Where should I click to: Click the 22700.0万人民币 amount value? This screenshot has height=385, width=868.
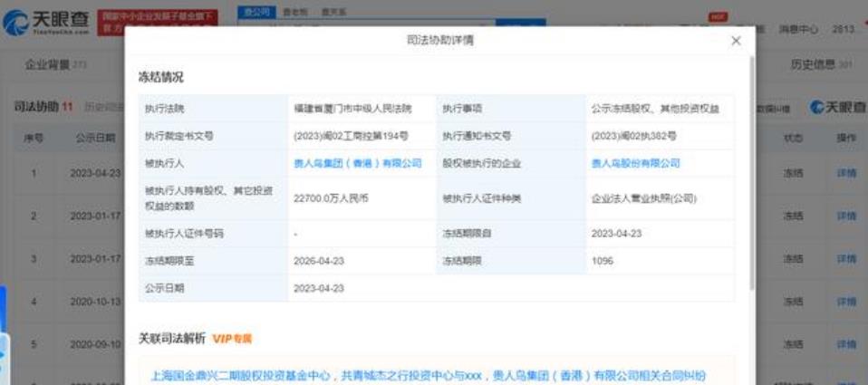tap(331, 198)
